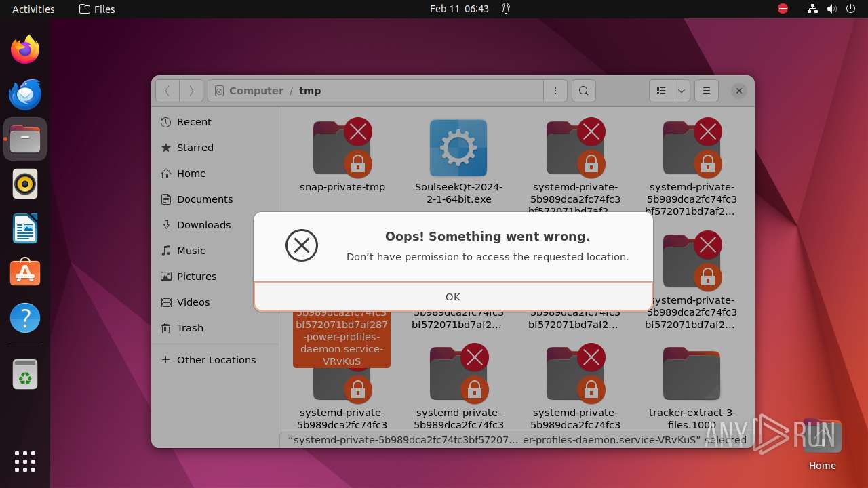
Task: Select Starred in the sidebar
Action: (x=216, y=148)
